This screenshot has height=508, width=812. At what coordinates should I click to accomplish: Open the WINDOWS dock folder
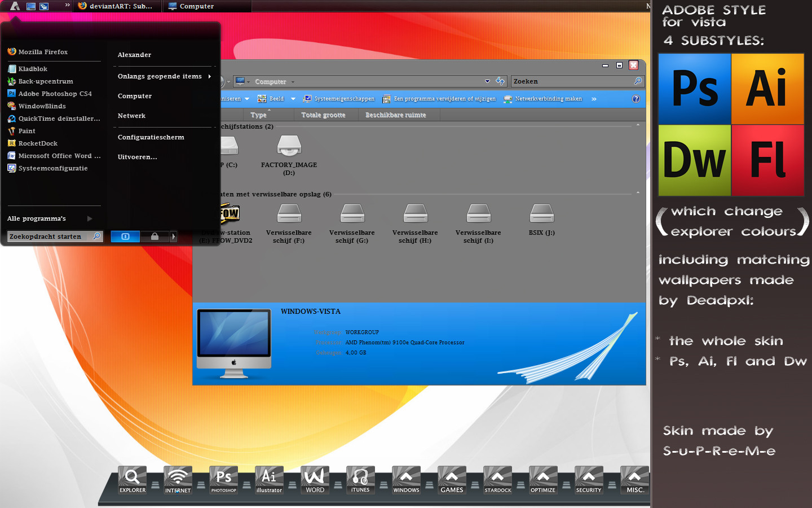[406, 480]
